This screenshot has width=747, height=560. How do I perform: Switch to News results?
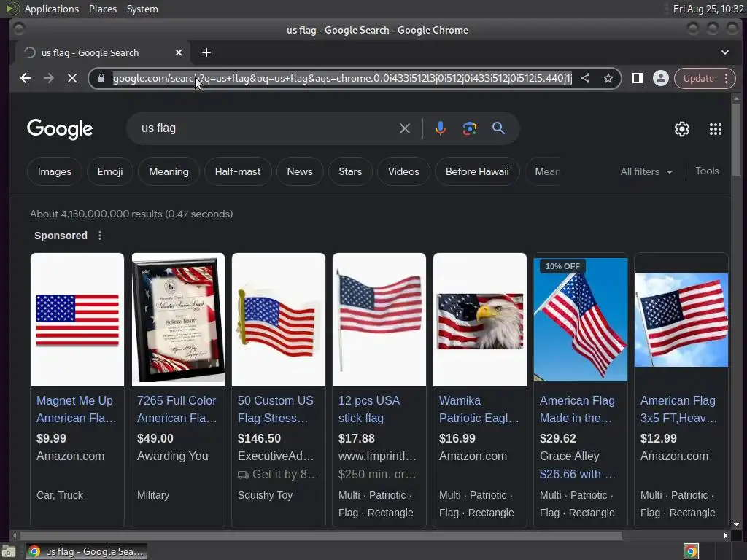point(300,171)
